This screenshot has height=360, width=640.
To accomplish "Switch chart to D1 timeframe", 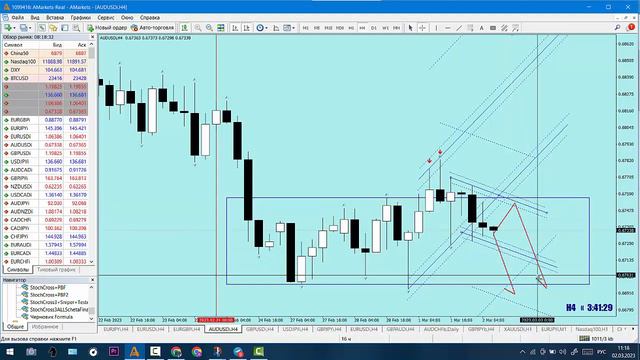I will [373, 28].
